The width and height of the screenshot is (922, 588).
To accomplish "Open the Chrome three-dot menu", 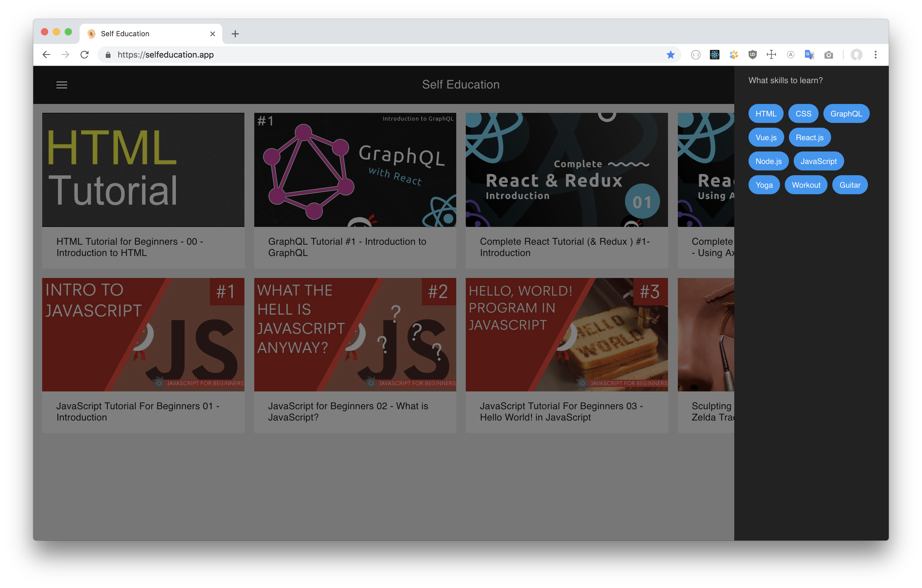I will (x=875, y=55).
